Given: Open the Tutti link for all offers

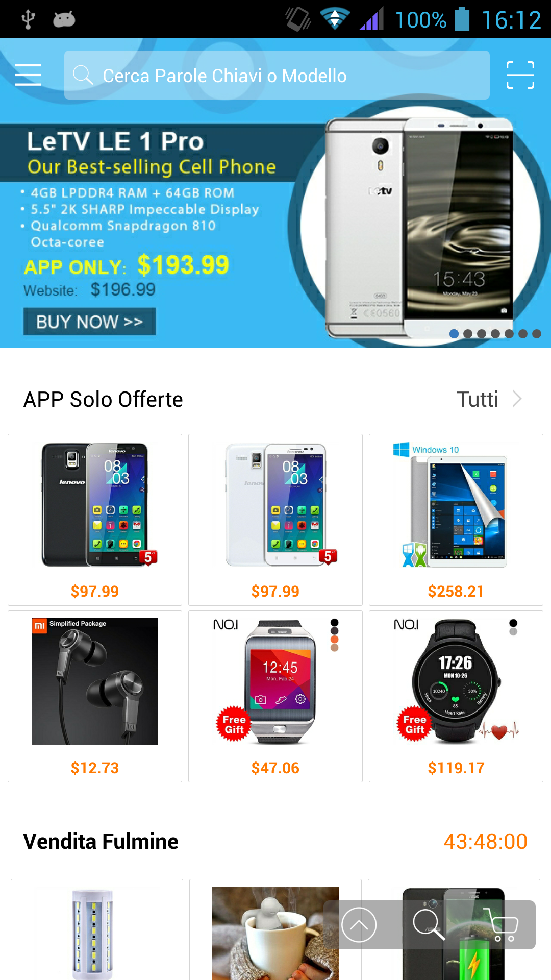Looking at the screenshot, I should [x=477, y=399].
